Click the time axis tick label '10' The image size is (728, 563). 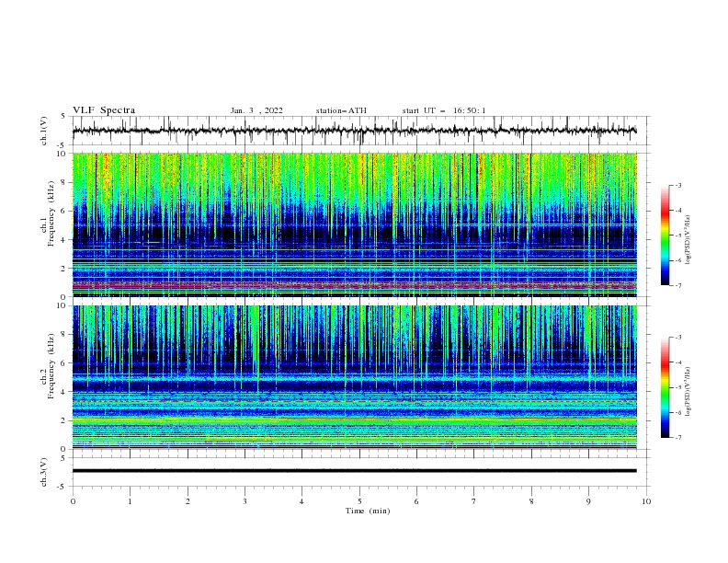(646, 501)
